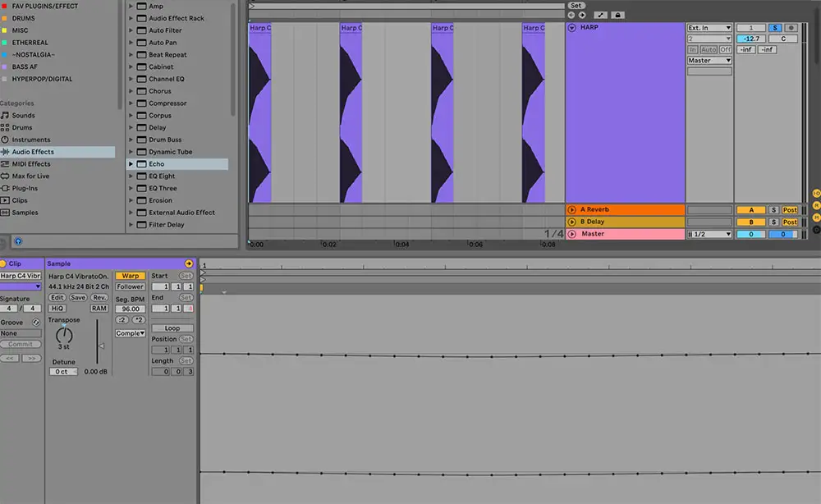821x504 pixels.
Task: Click the Plug-Ins category icon
Action: pyautogui.click(x=6, y=188)
